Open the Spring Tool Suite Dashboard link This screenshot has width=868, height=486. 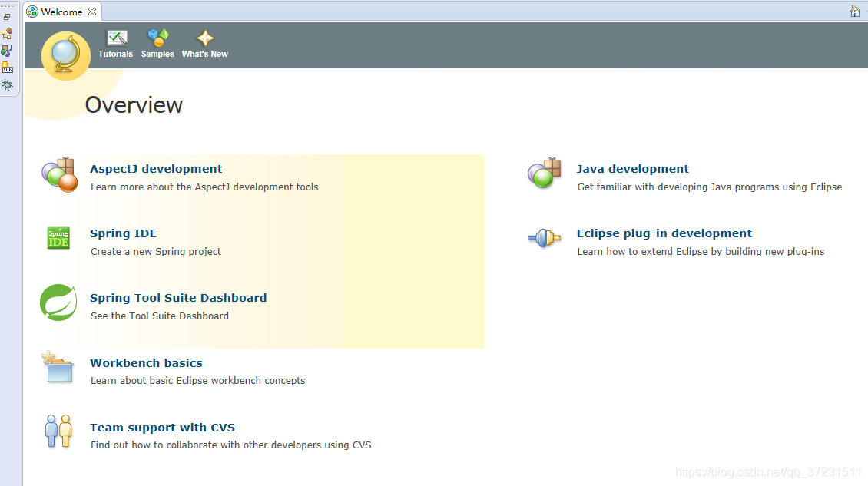178,298
